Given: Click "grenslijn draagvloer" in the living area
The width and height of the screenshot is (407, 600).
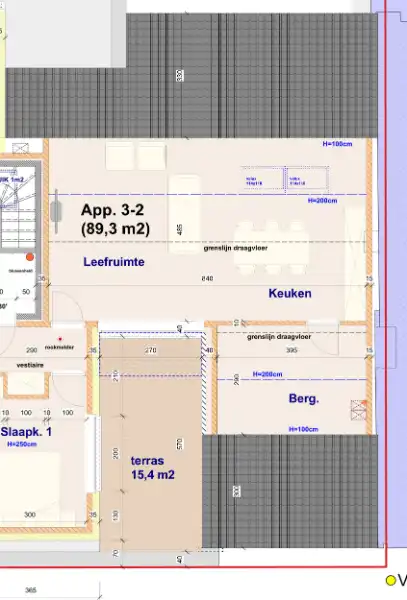Looking at the screenshot, I should coord(235,248).
